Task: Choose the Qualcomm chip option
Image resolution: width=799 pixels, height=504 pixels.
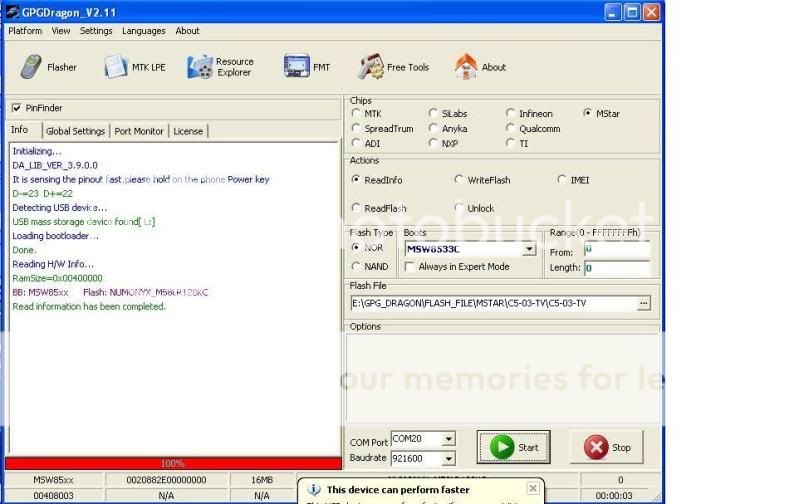Action: pos(510,128)
